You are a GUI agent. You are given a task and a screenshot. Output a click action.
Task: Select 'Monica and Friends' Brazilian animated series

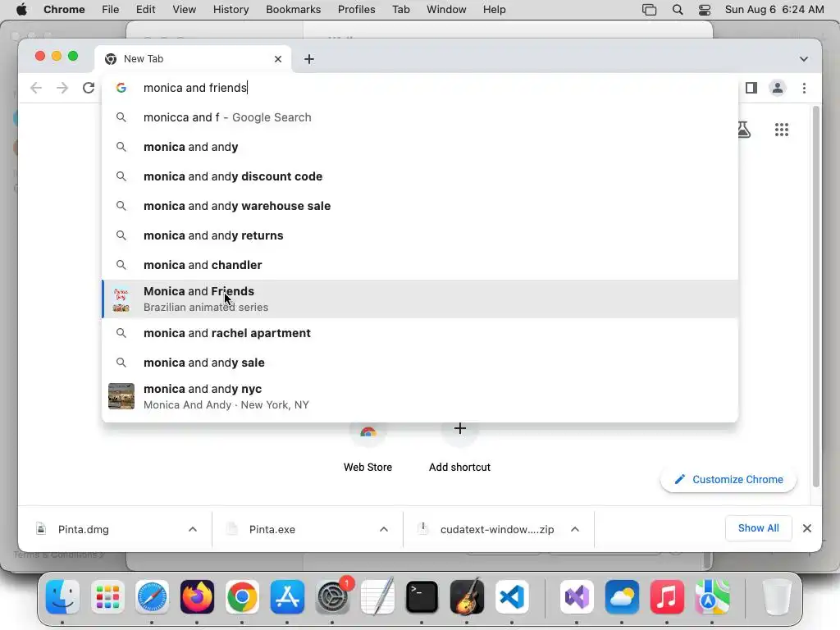[420, 299]
